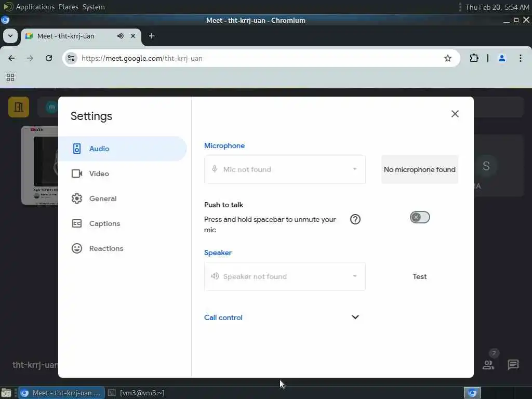Click the speaker icon on Audio tab
The image size is (532, 399).
tap(77, 149)
